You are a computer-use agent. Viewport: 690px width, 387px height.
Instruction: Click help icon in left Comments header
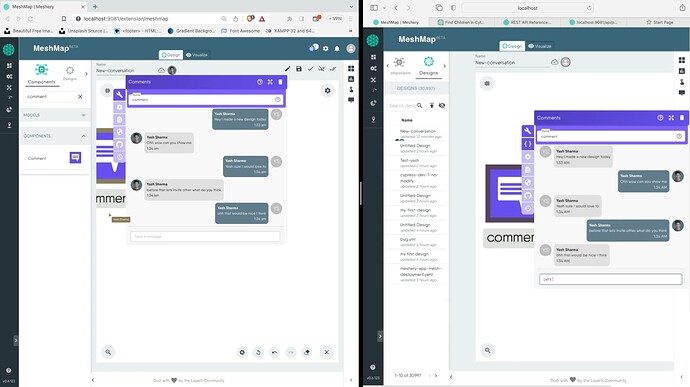[260, 82]
